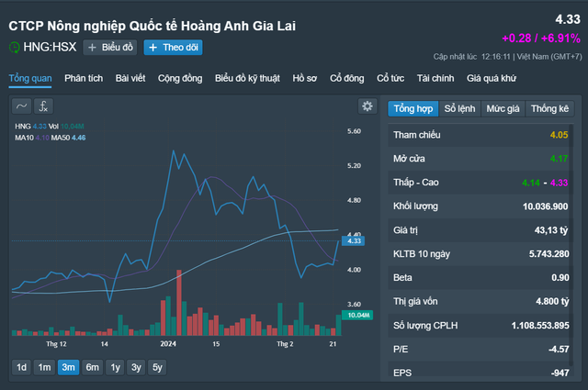Open chart settings gear icon
Image resolution: width=588 pixels, height=390 pixels.
367,106
